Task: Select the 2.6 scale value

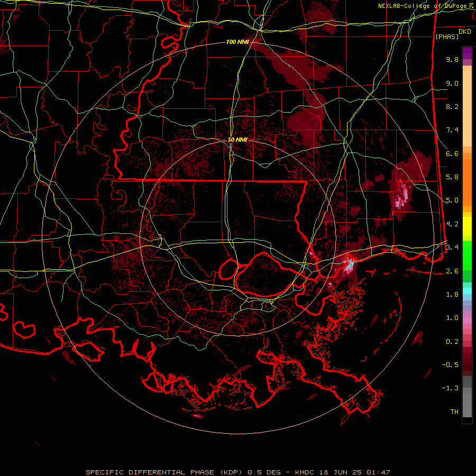Action: click(x=452, y=271)
